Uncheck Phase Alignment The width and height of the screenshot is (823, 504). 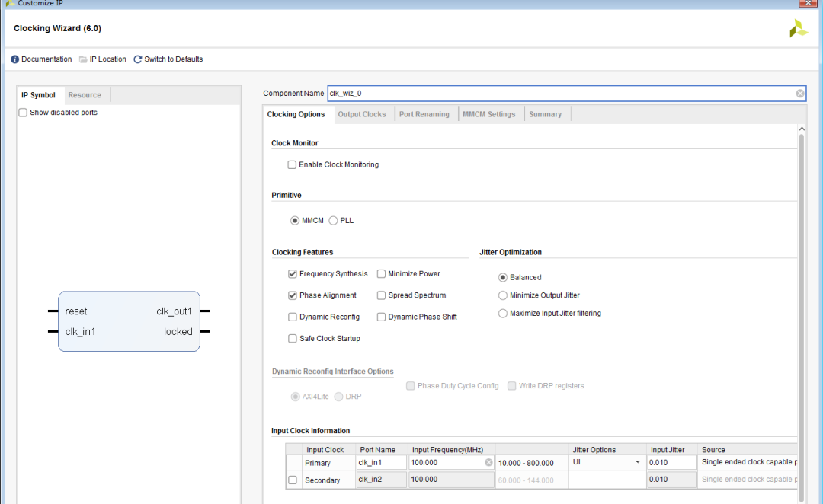pyautogui.click(x=293, y=295)
